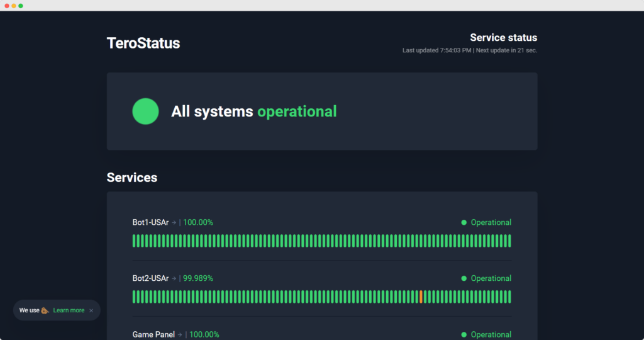Click the TeroStatus logo title

[143, 43]
